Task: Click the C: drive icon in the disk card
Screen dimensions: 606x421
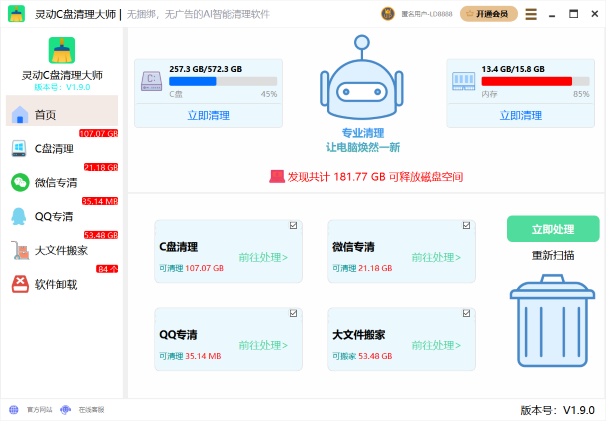Action: (x=152, y=81)
